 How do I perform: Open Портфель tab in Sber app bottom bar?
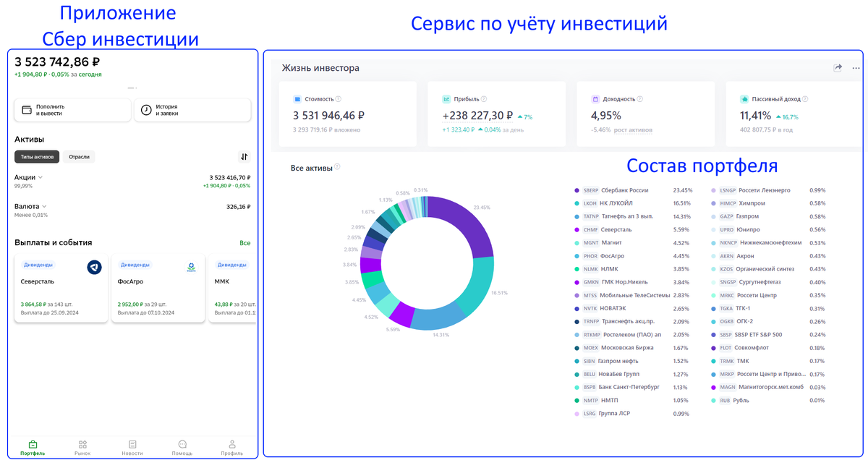tap(33, 448)
